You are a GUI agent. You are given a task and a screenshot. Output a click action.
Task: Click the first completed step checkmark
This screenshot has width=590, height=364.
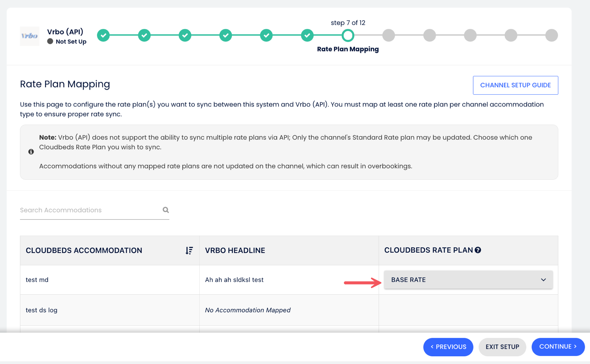point(104,35)
